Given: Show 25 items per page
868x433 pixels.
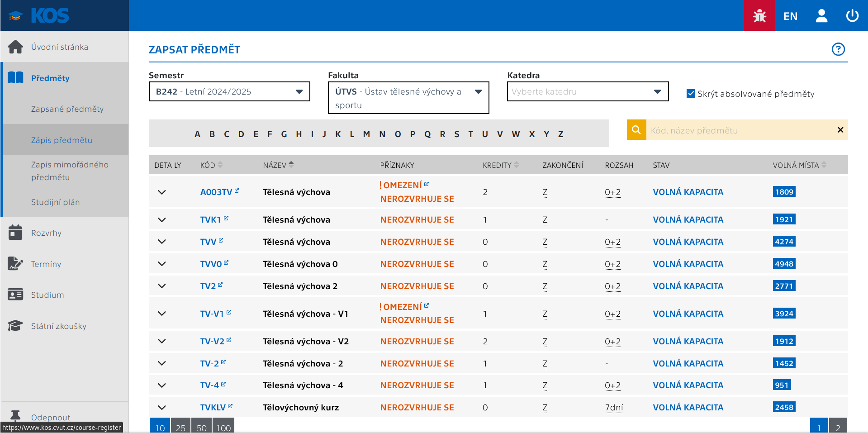Looking at the screenshot, I should (180, 426).
